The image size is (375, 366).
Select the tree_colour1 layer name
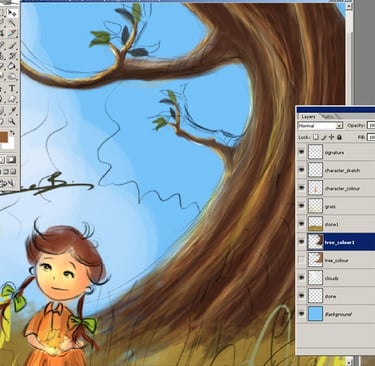pyautogui.click(x=340, y=242)
